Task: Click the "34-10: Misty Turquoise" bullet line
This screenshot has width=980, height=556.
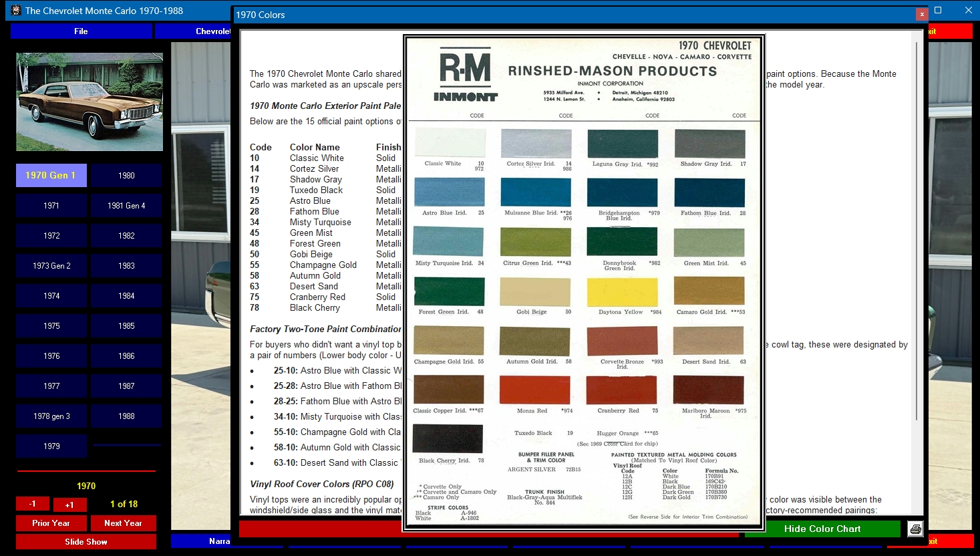Action: 337,416
